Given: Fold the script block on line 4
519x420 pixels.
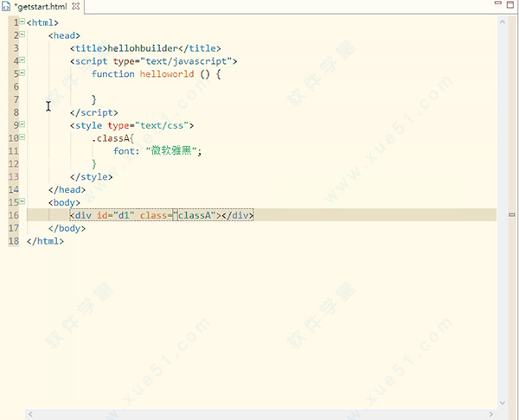Looking at the screenshot, I should pos(22,61).
